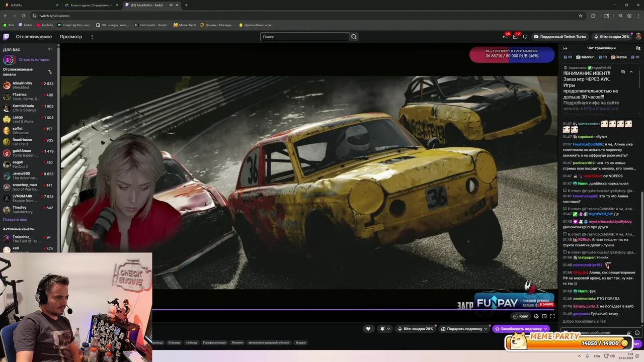Screen dimensions: 644x362
Task: Collapse the Для вас sidebar
Action: click(x=50, y=49)
